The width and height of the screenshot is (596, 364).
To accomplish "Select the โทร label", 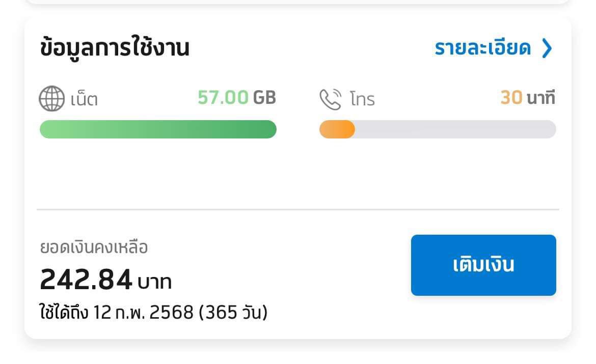I will click(362, 99).
